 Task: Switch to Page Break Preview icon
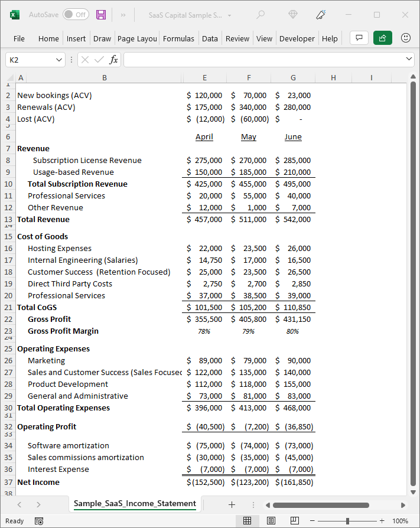(295, 520)
